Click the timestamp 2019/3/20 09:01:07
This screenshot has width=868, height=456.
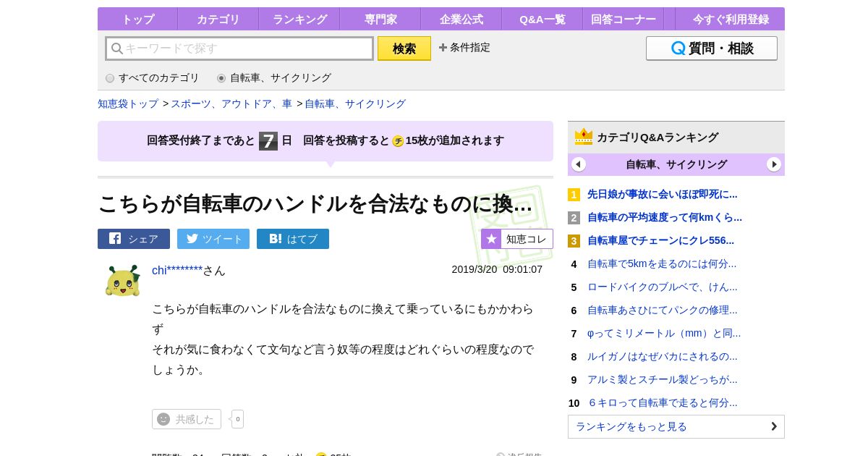tap(497, 269)
